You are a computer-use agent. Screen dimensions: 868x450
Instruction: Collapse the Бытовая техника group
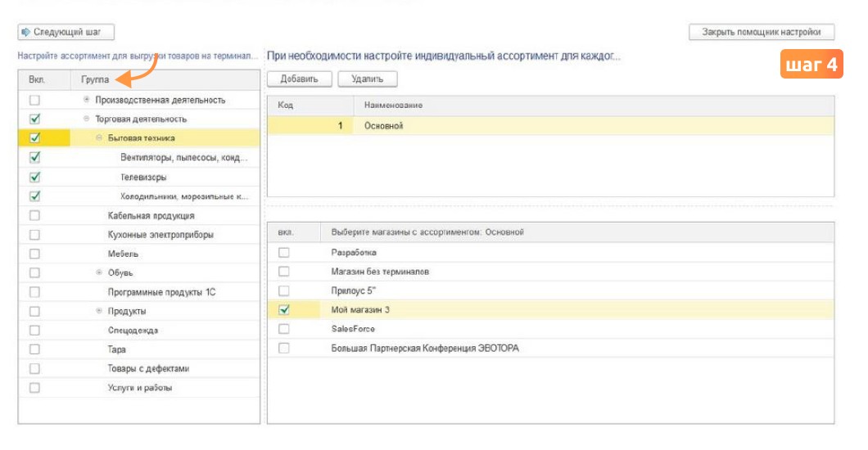tap(99, 137)
